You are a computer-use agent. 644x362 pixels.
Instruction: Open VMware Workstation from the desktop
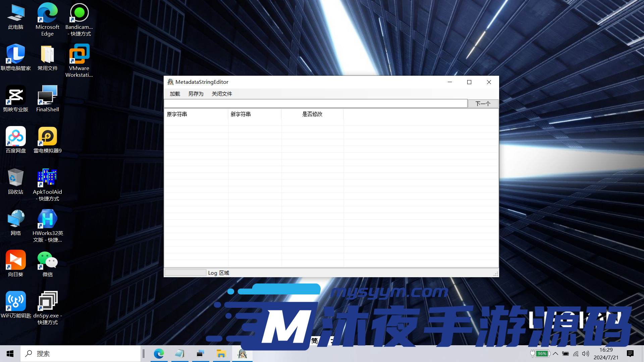coord(79,54)
